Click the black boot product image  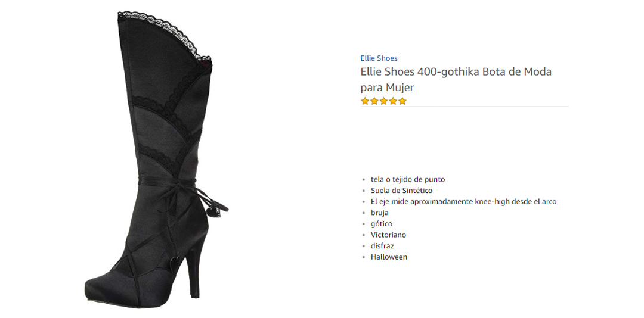pyautogui.click(x=156, y=160)
